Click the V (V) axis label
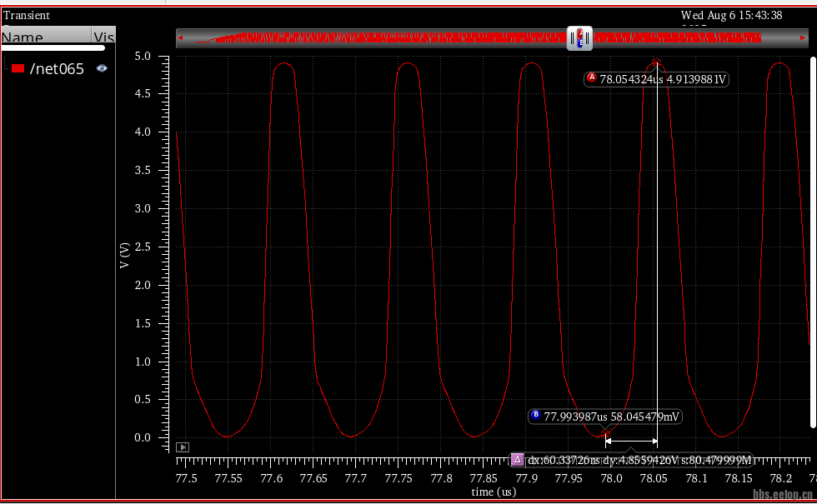 tap(124, 255)
